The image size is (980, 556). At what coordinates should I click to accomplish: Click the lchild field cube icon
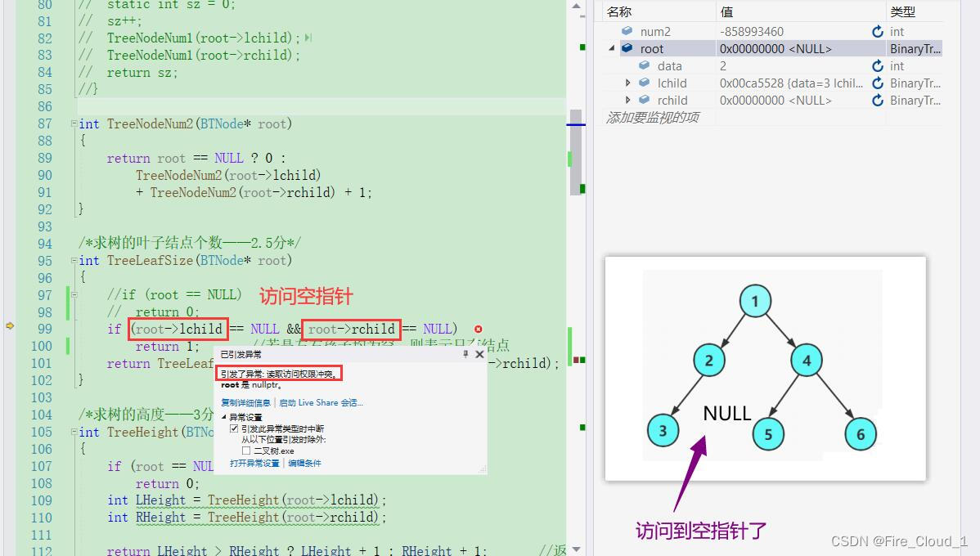[644, 83]
